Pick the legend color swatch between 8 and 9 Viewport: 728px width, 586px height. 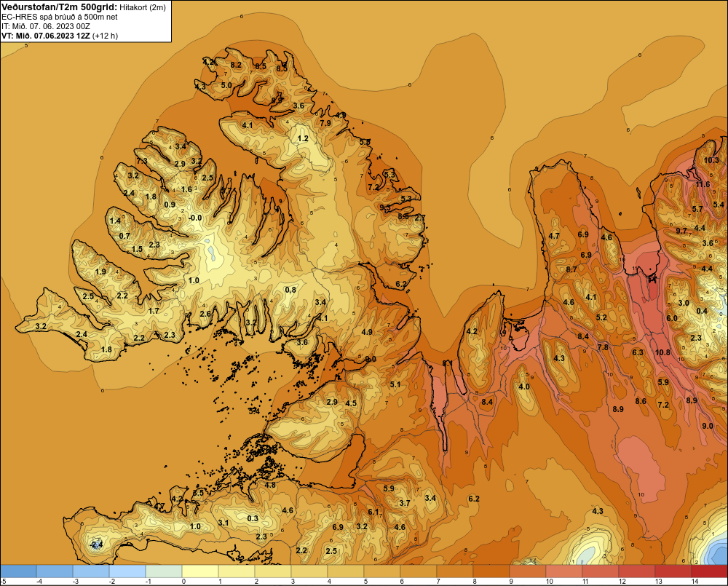(x=491, y=571)
